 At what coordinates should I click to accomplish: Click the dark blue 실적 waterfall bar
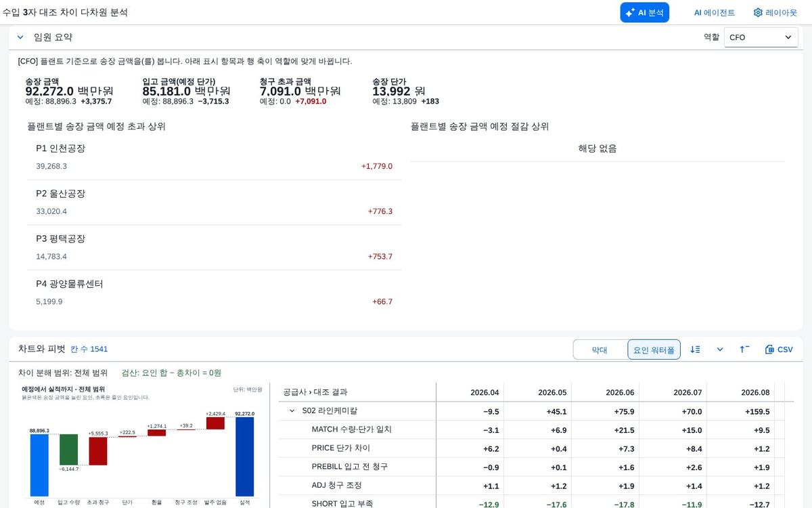click(x=245, y=457)
